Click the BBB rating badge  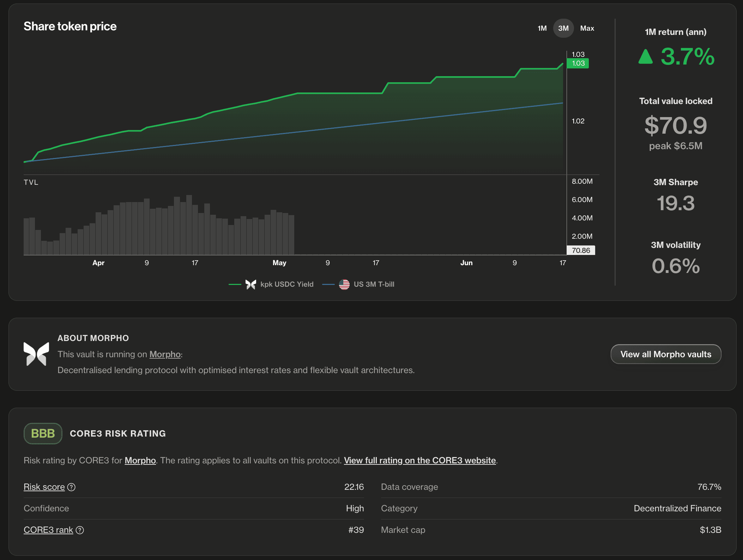pyautogui.click(x=43, y=433)
